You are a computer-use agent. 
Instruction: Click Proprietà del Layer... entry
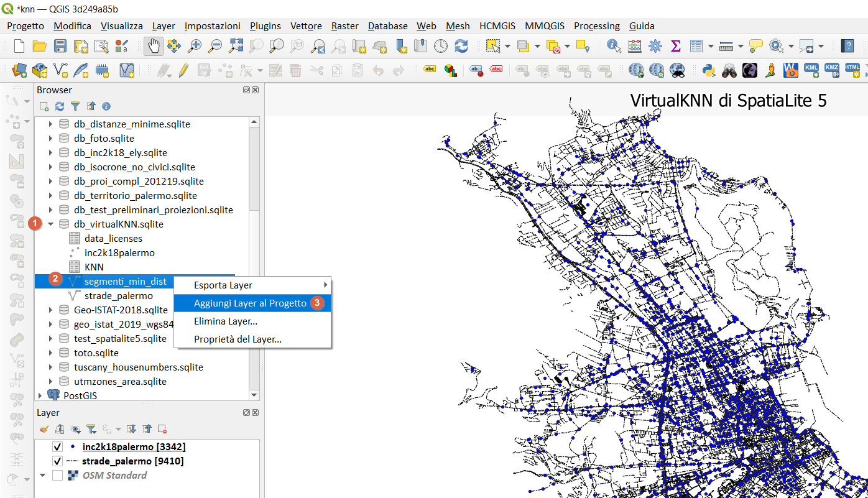[238, 339]
